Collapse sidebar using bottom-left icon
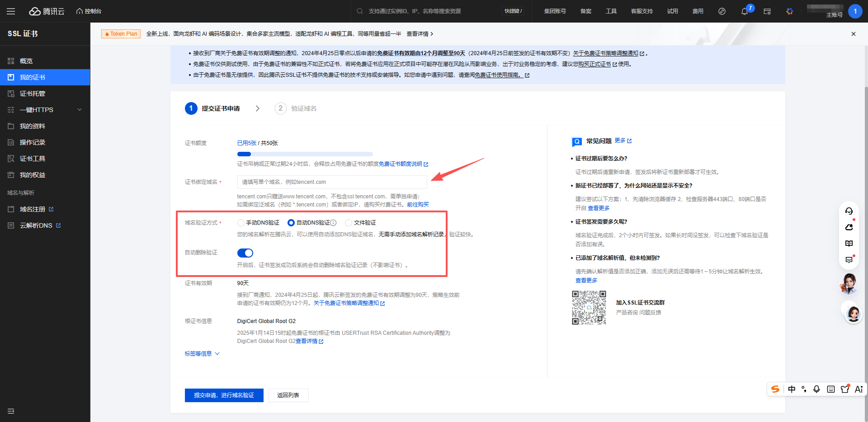 pos(11,411)
